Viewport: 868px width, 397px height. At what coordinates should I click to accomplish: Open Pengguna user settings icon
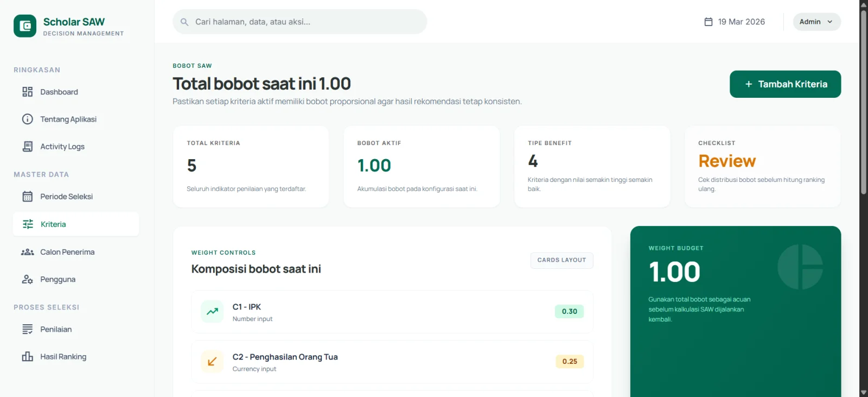pos(28,280)
